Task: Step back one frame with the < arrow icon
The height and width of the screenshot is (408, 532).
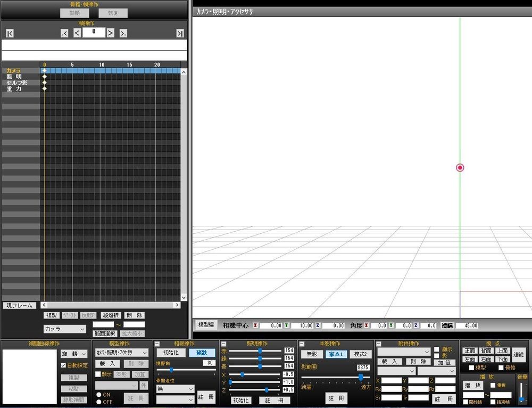Action: click(x=77, y=32)
